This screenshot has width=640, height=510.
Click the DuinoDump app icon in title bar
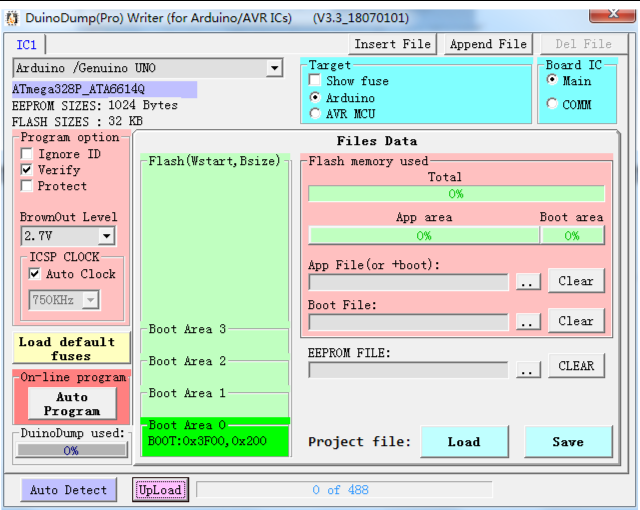point(12,18)
